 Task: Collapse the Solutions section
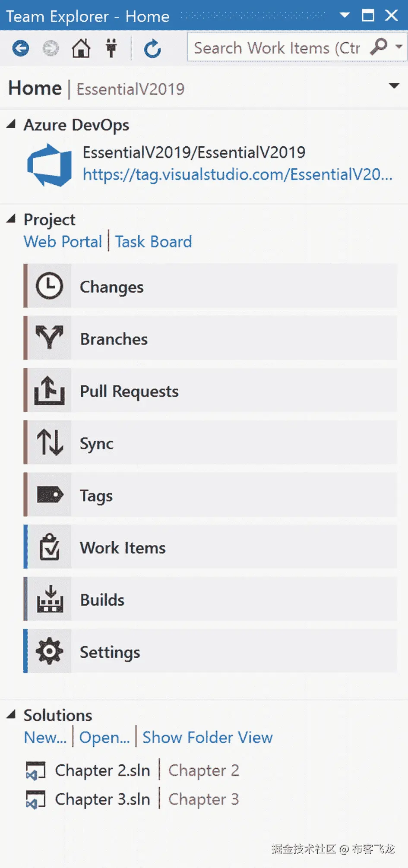[11, 715]
